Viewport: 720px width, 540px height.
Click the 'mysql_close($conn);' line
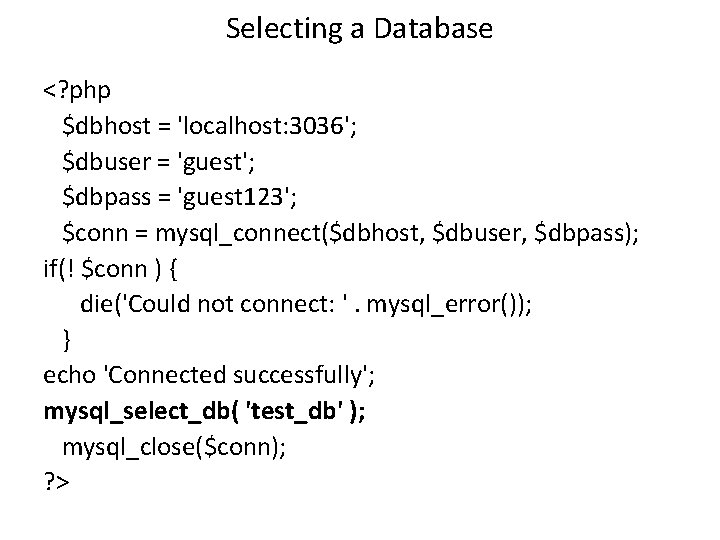[x=174, y=447]
